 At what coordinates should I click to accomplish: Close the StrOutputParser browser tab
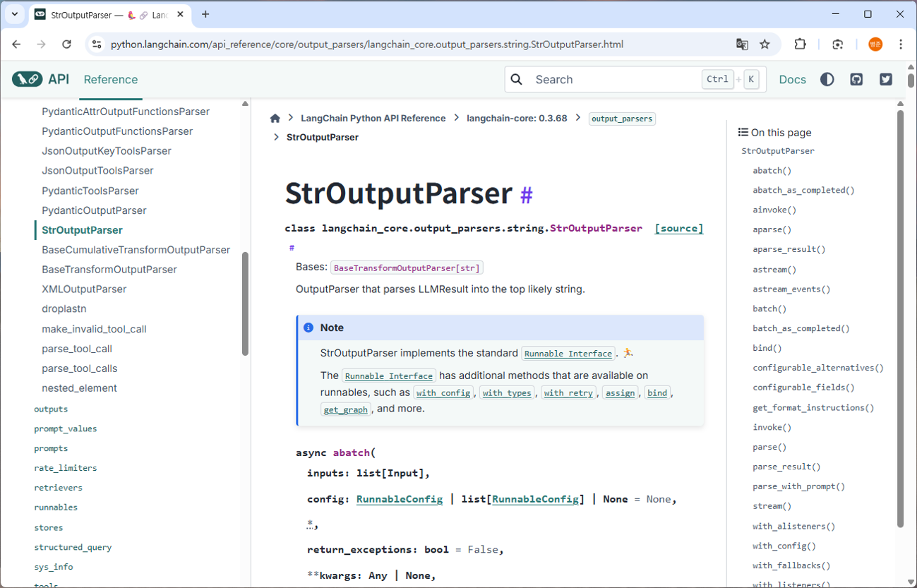coord(181,14)
